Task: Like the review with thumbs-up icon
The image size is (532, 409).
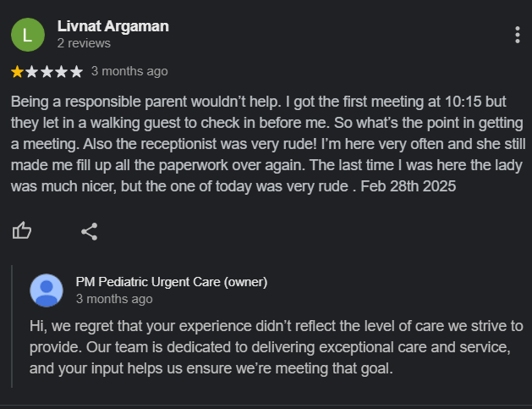Action: pyautogui.click(x=22, y=230)
